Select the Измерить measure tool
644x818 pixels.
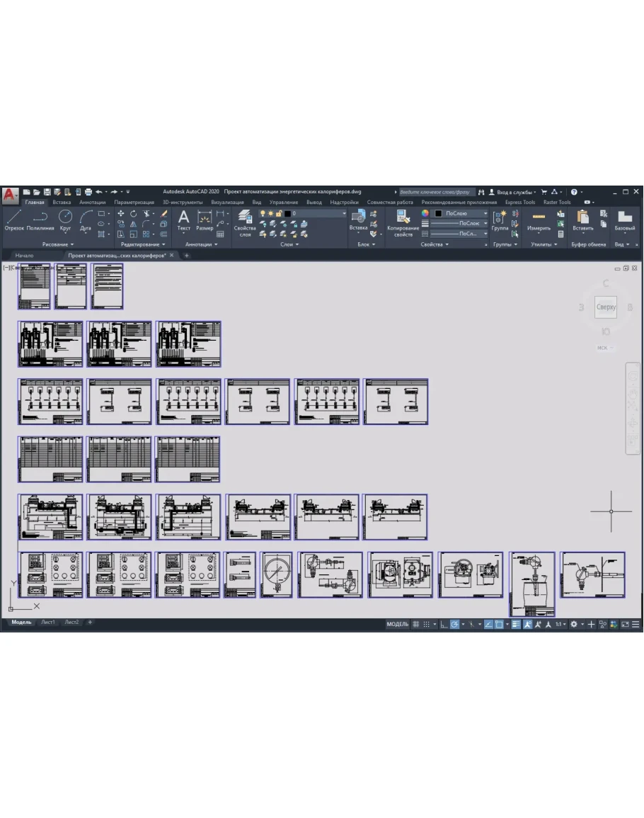[x=539, y=220]
